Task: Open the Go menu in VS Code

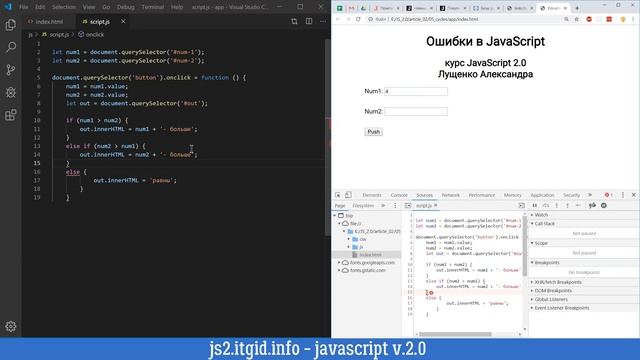Action: click(106, 7)
